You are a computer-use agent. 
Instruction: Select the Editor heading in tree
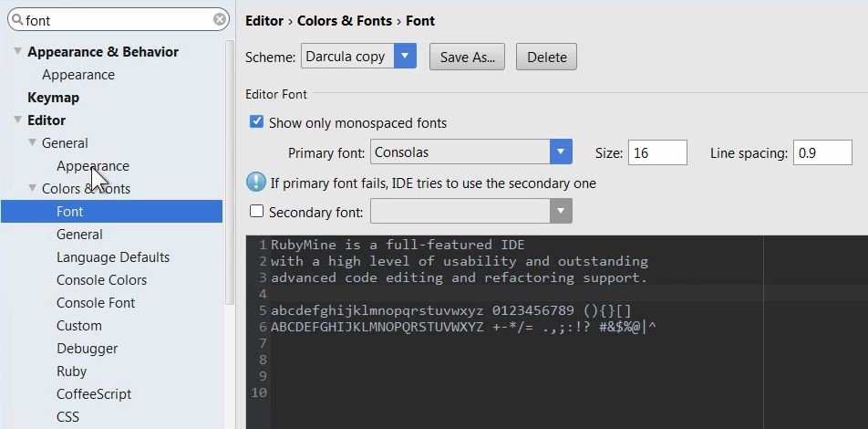[46, 120]
